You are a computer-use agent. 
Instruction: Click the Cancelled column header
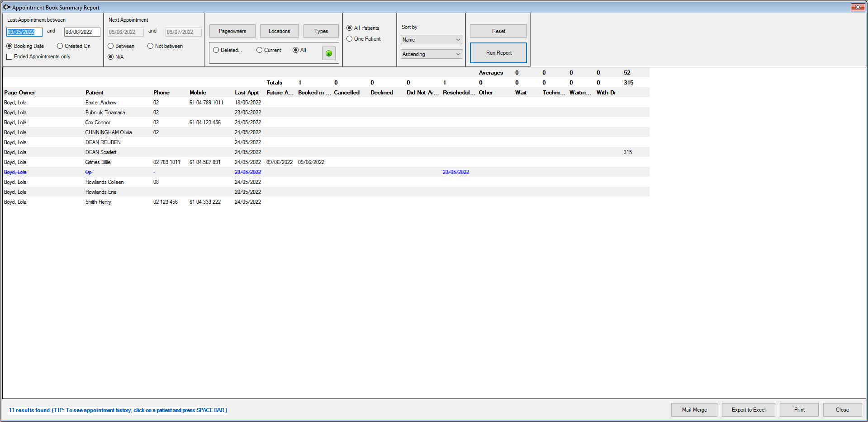pos(347,93)
